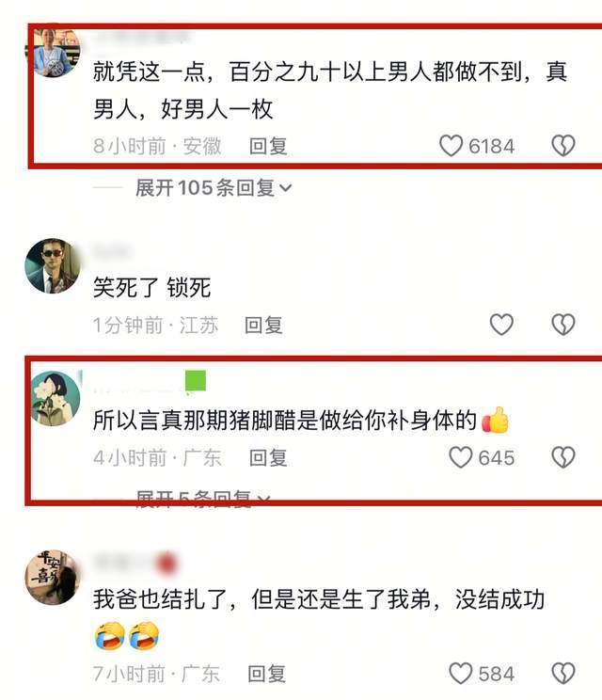Viewport: 602px width, 700px height.
Task: Dislike the 猪脚醋 comment with broken heart
Action: pyautogui.click(x=563, y=457)
